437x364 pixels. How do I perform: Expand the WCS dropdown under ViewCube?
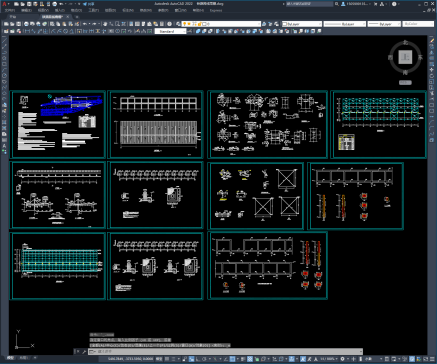coord(405,82)
